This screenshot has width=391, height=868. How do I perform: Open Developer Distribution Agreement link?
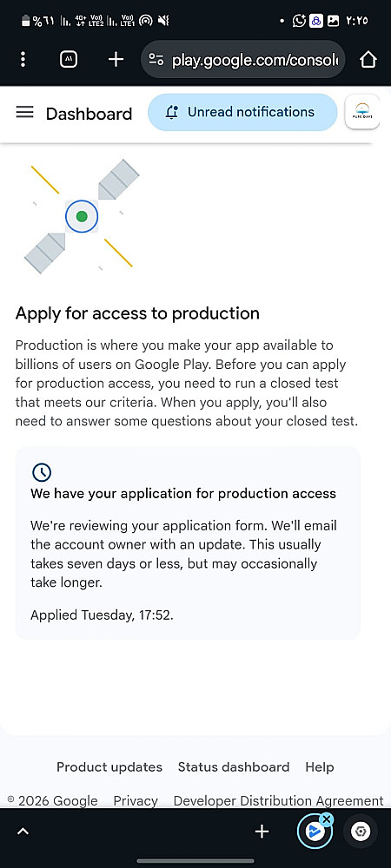point(279,800)
